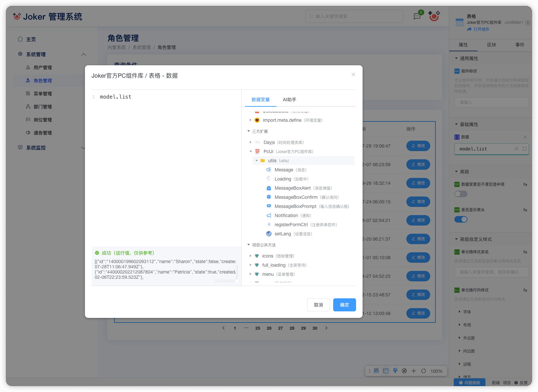
Task: Collapse the PcUi tree node
Action: pos(251,151)
